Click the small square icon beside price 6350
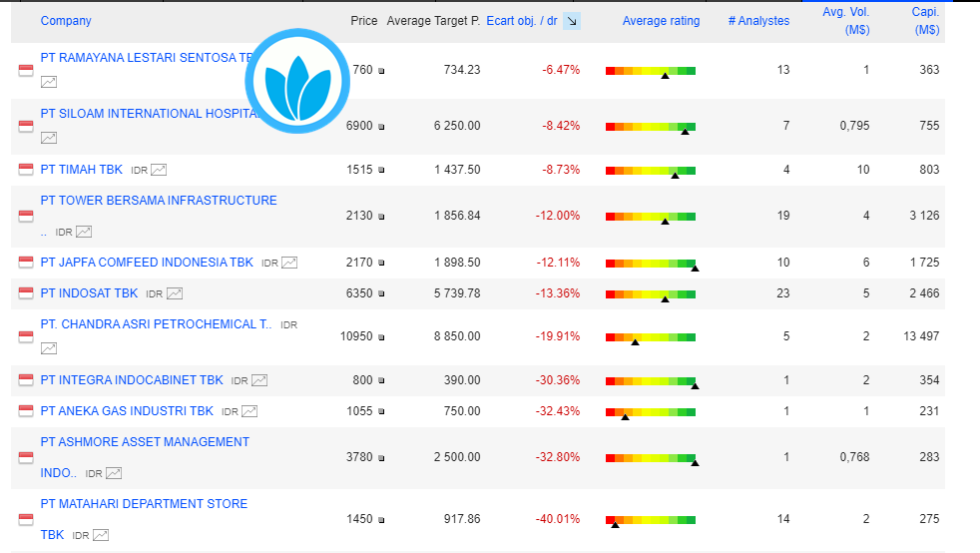 click(x=381, y=294)
